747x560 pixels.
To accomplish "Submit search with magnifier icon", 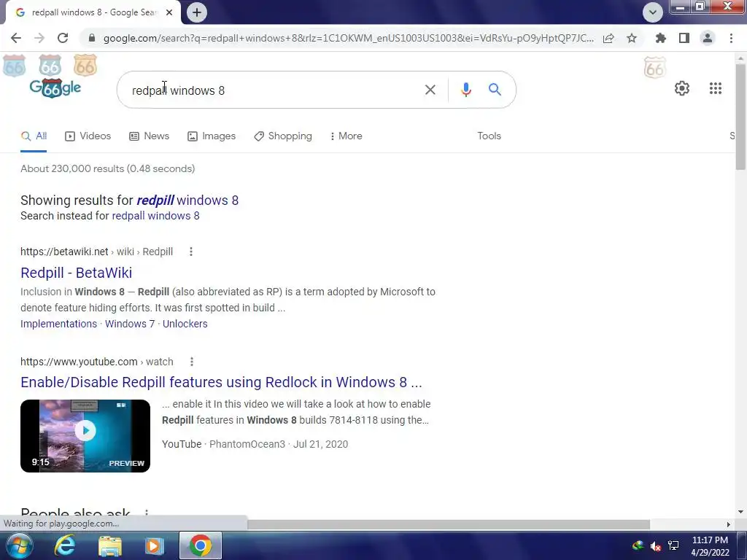I will [x=495, y=89].
